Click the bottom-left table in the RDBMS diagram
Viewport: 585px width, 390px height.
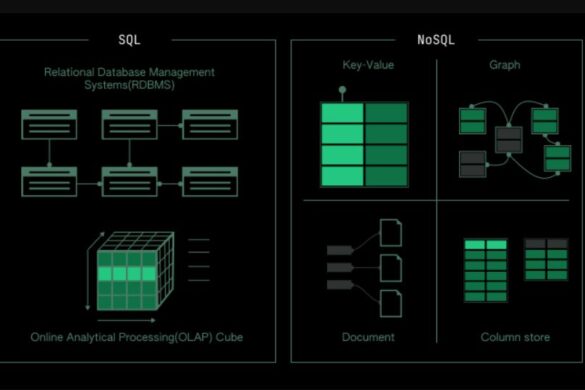[49, 182]
